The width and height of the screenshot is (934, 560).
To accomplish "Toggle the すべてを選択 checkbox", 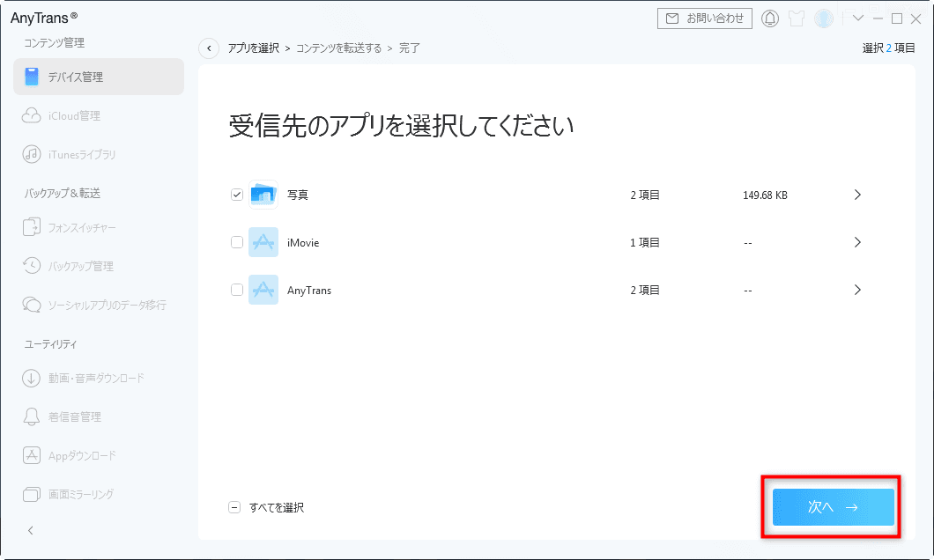I will click(x=234, y=508).
